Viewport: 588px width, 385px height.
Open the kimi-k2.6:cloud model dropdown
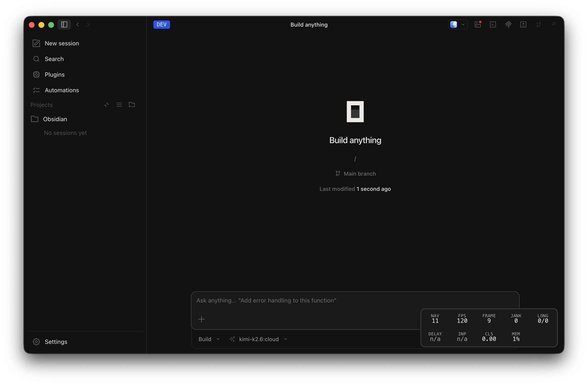(x=263, y=339)
